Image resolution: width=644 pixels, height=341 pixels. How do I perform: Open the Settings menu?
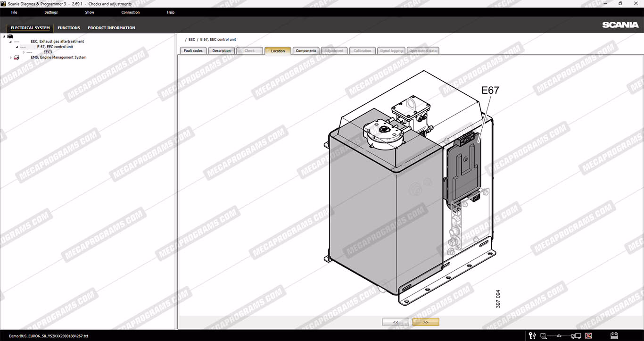pos(51,12)
